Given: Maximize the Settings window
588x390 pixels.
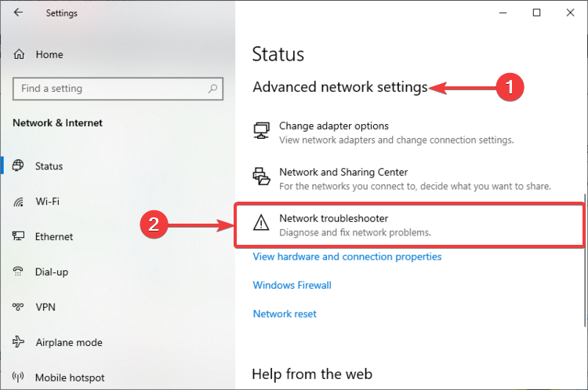Looking at the screenshot, I should 536,13.
